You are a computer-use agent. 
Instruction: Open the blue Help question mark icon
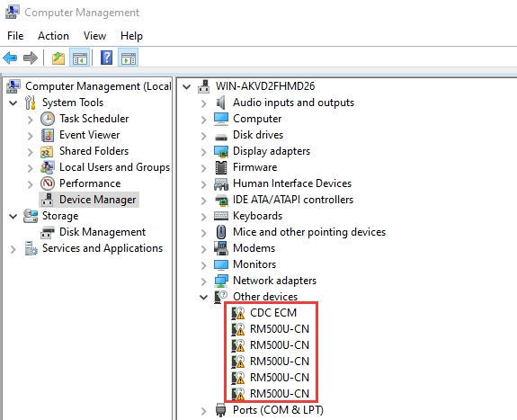click(x=106, y=58)
